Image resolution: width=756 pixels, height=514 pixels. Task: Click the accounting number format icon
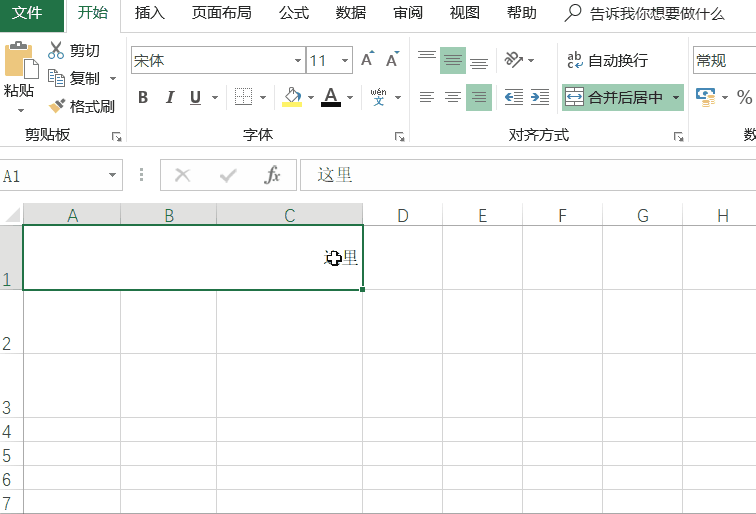tap(706, 97)
